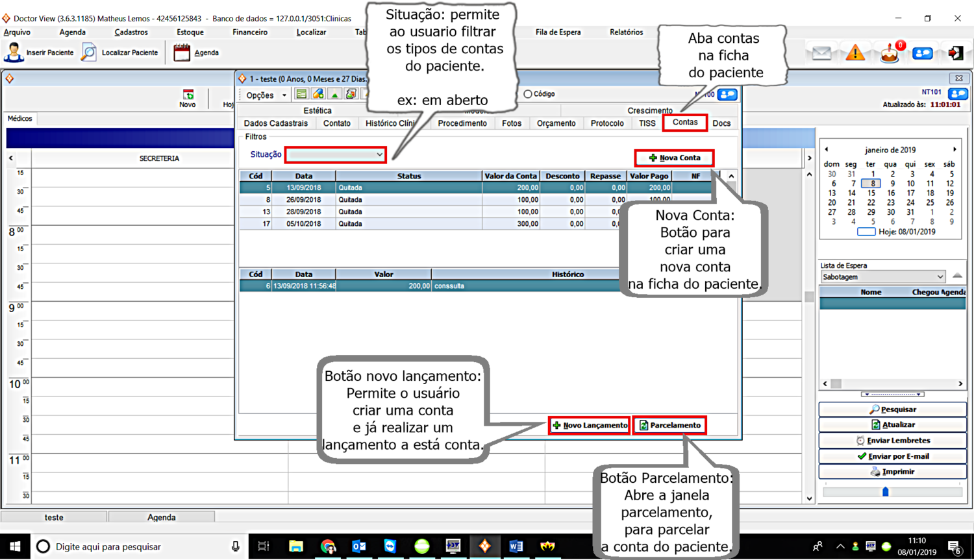Click the orange warning alerts icon
Viewport: 974px width, 560px height.
click(856, 51)
